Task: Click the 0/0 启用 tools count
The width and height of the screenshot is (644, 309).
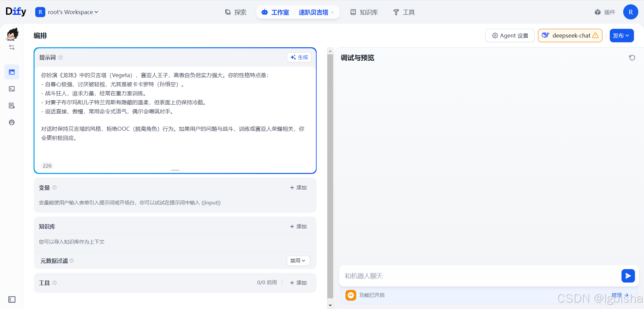Action: pyautogui.click(x=267, y=283)
